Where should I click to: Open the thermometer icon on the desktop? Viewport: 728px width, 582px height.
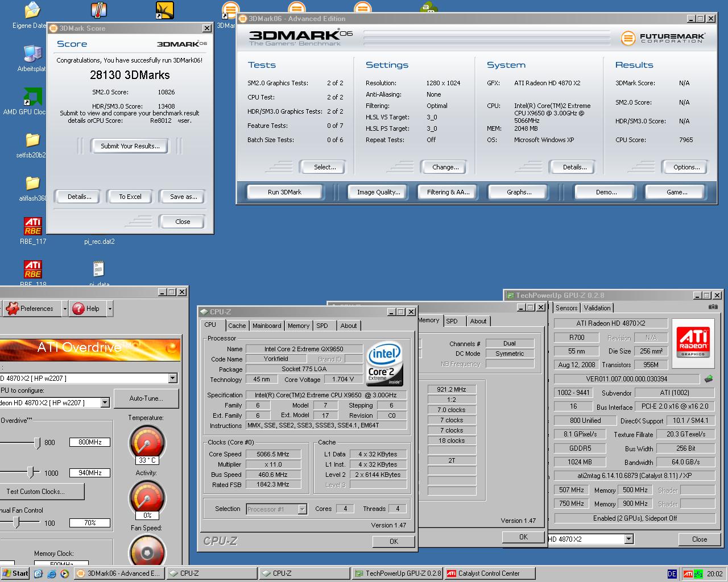coord(99,10)
